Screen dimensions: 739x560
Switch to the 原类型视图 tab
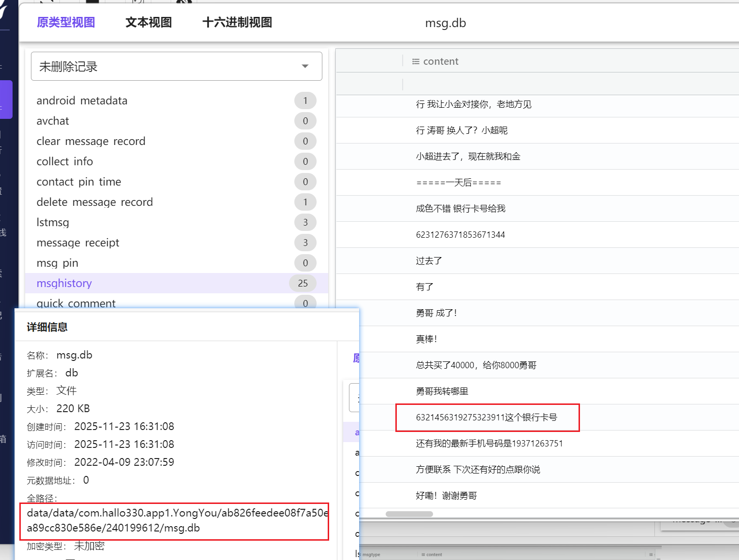[x=66, y=22]
